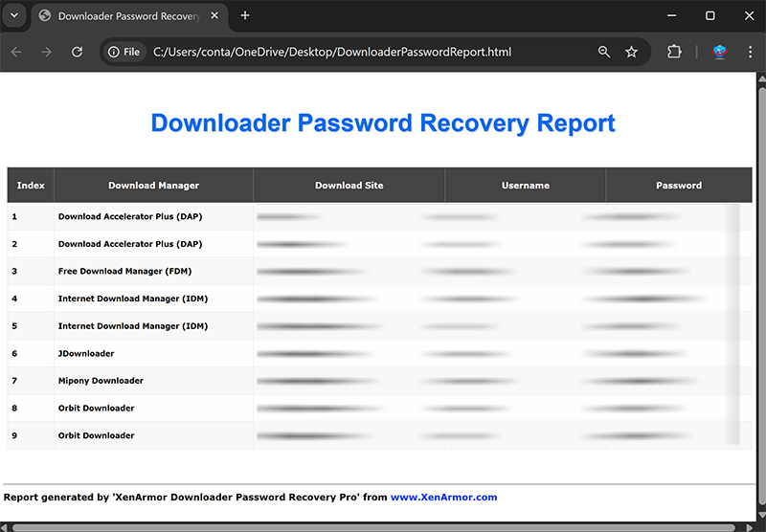Click index number 7 cell
The width and height of the screenshot is (766, 532).
point(31,380)
